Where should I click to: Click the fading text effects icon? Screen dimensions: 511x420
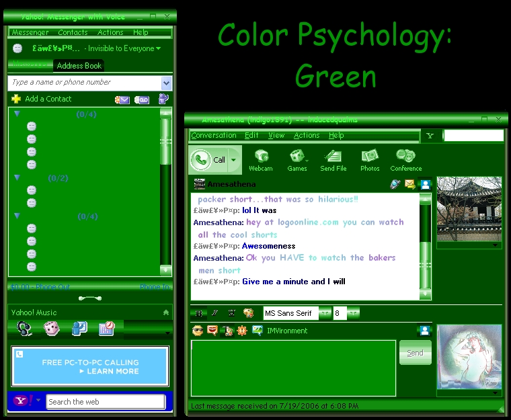tap(227, 331)
